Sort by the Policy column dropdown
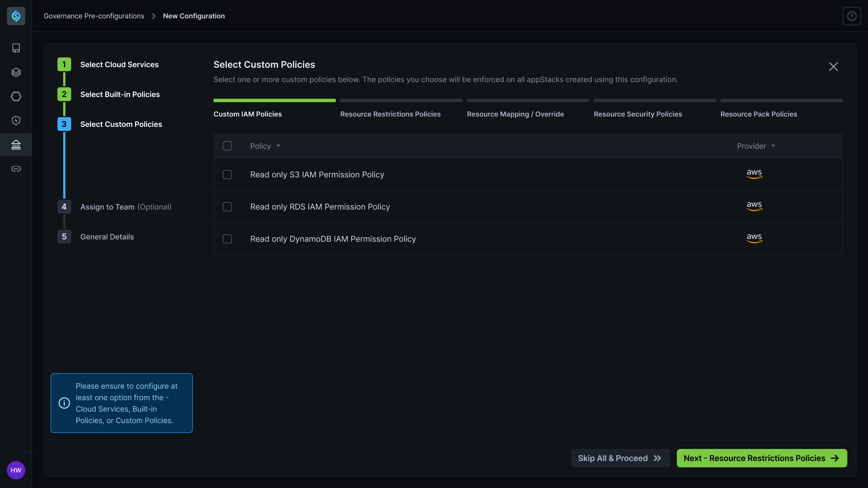 (266, 146)
